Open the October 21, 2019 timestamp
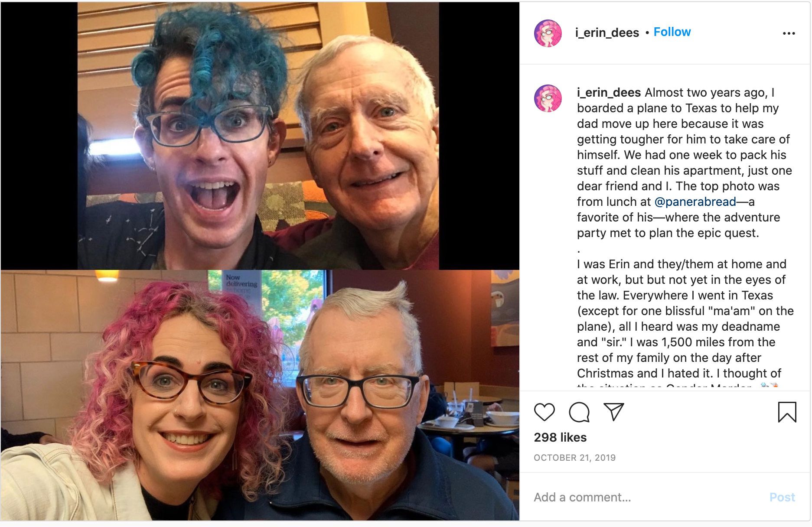The height and width of the screenshot is (527, 812). click(x=574, y=458)
